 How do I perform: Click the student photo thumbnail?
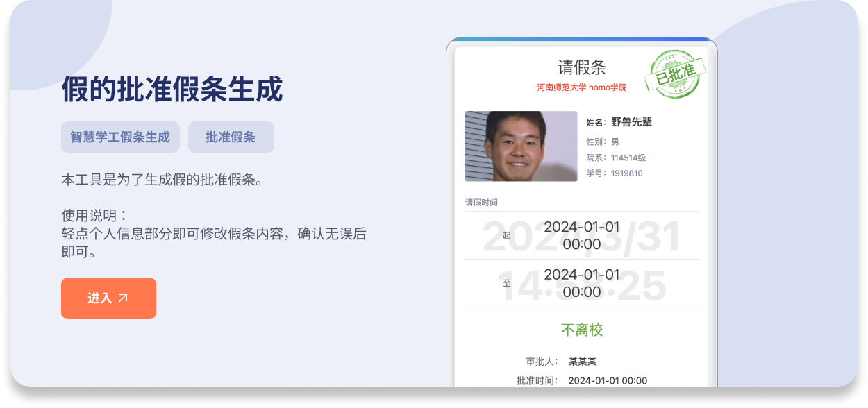pos(521,146)
